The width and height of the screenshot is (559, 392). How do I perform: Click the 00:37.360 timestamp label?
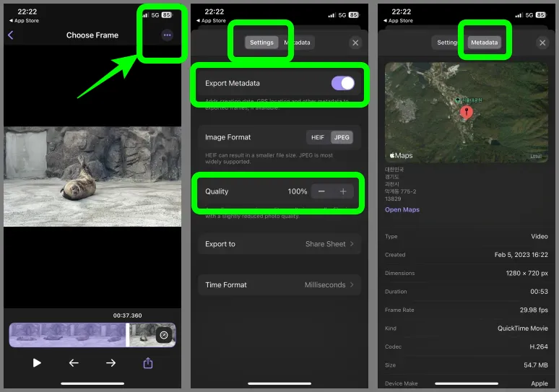point(127,315)
